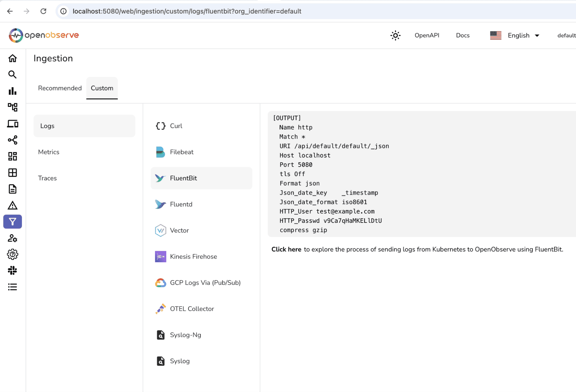Click the 'Click here' Kubernetes FluentBit link

pos(286,249)
